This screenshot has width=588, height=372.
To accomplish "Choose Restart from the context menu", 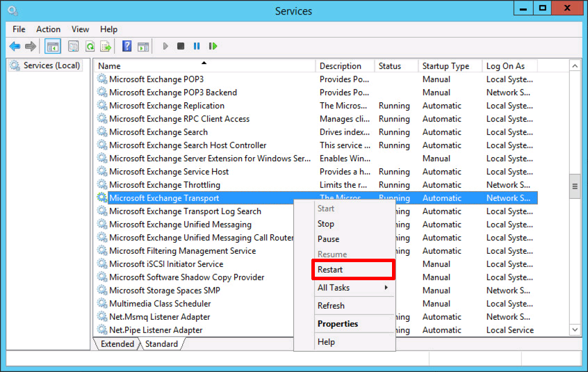I will point(353,269).
